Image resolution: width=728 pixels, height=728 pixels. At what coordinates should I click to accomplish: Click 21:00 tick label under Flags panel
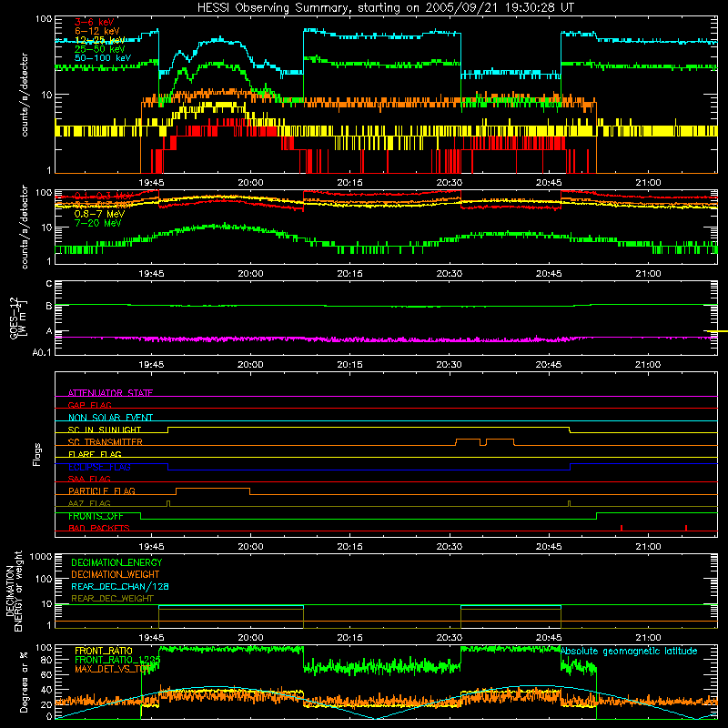[648, 547]
